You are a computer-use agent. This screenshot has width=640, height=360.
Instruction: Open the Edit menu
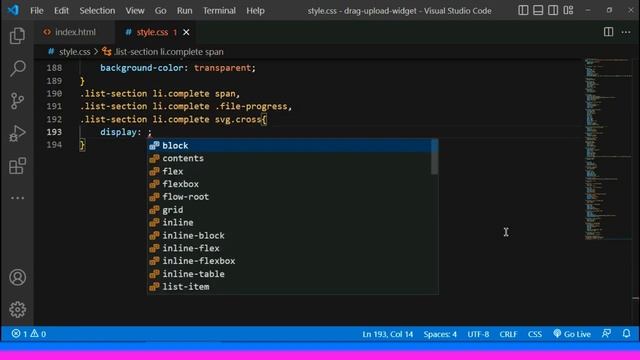[x=61, y=11]
